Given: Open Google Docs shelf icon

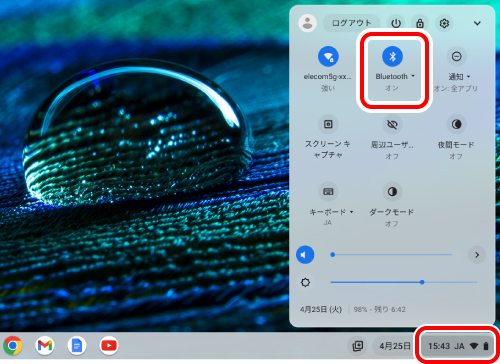Looking at the screenshot, I should [77, 345].
